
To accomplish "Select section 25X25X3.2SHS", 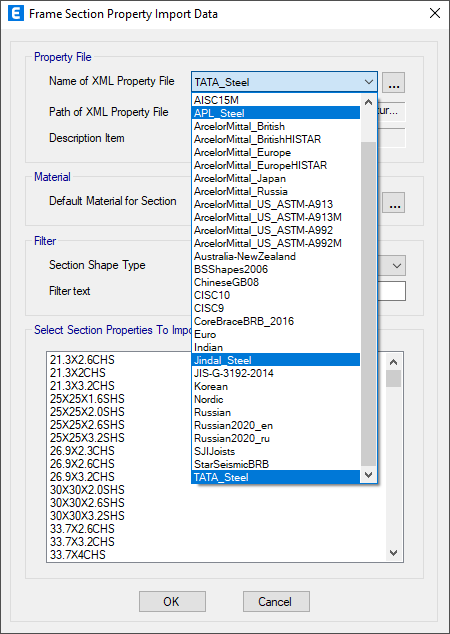I will (x=87, y=437).
